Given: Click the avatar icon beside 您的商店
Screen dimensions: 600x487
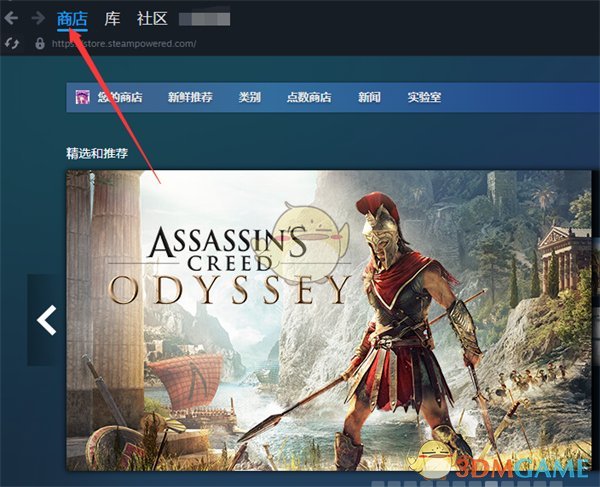Looking at the screenshot, I should pyautogui.click(x=82, y=97).
